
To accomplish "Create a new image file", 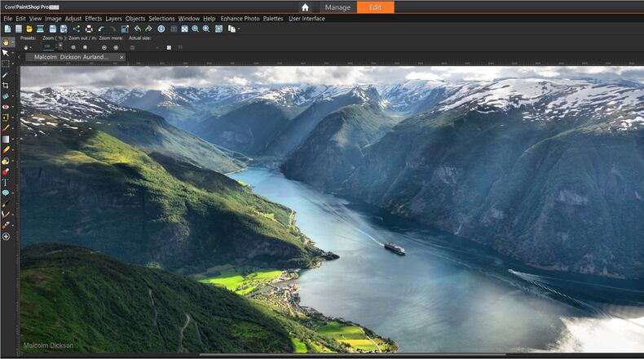I will [8, 29].
